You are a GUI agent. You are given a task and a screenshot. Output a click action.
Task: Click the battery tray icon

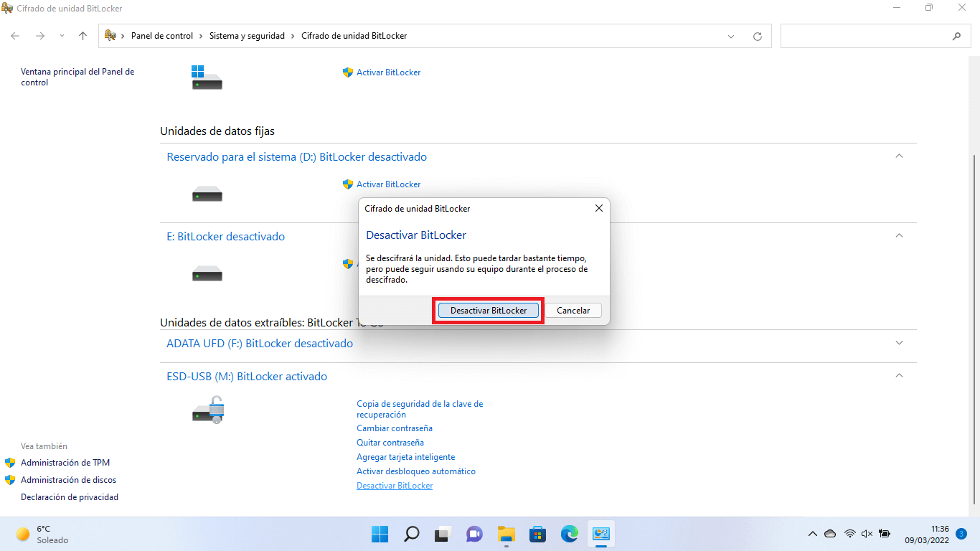coord(885,534)
